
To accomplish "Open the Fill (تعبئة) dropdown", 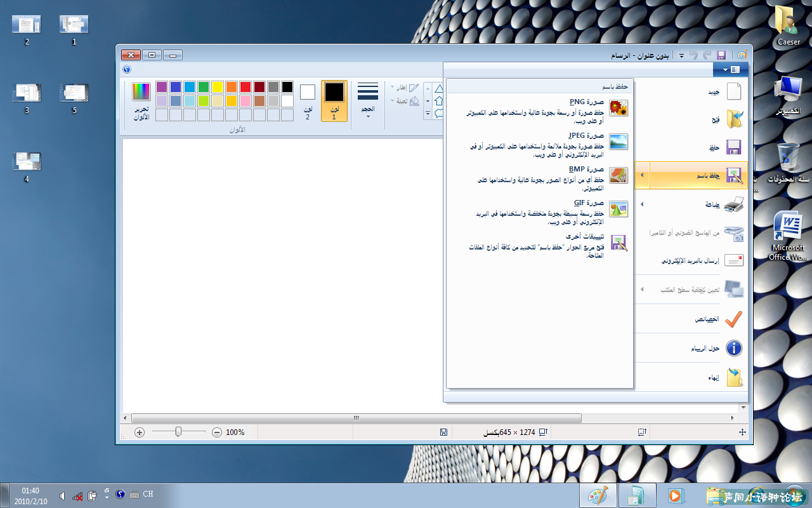I will 404,101.
